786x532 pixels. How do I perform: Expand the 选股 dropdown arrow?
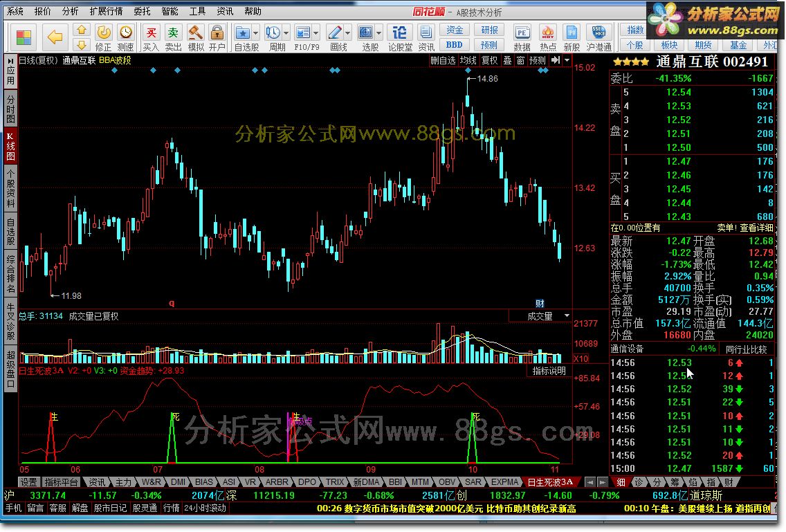(x=378, y=34)
